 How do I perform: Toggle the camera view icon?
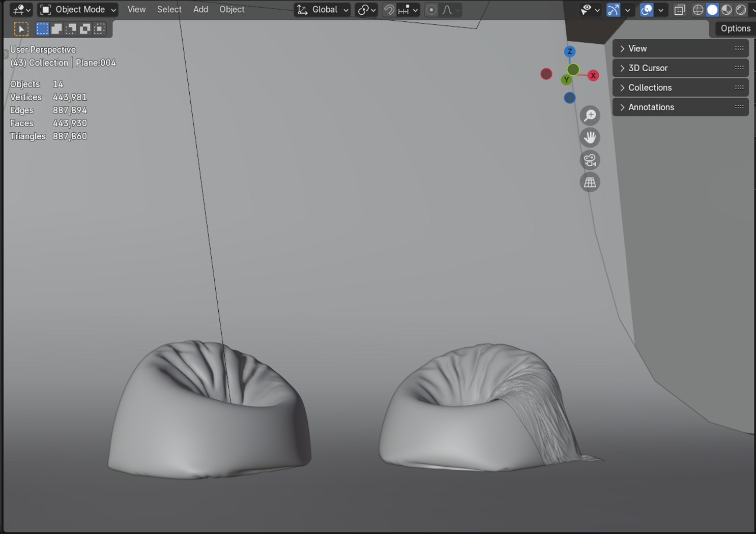(590, 160)
